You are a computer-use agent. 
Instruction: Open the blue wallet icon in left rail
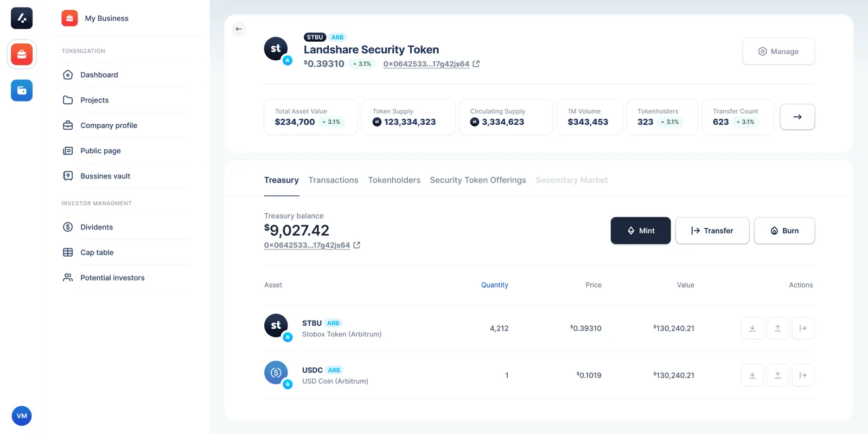click(x=22, y=91)
